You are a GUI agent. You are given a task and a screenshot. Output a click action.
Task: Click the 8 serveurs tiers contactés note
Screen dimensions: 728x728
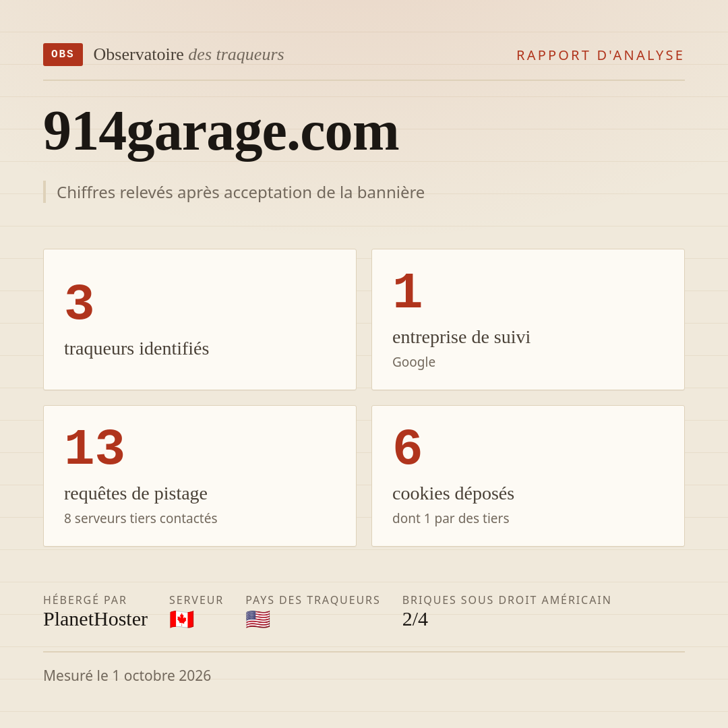141,518
